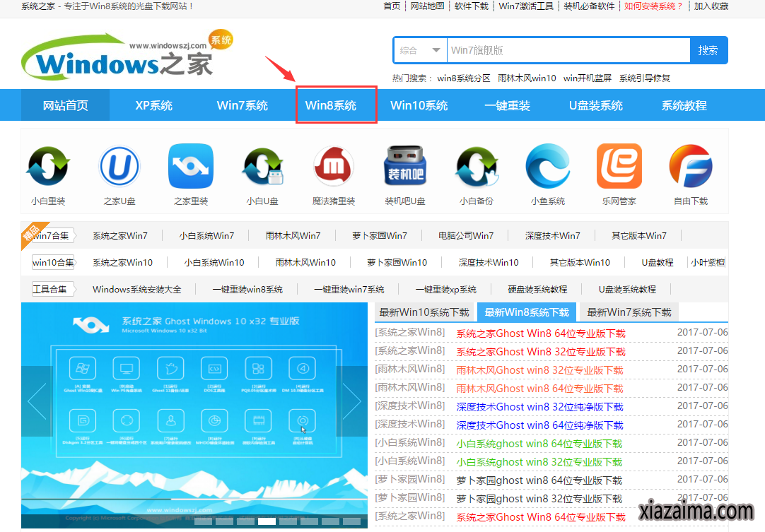The image size is (765, 532).
Task: Click the 加入收藏 link
Action: pyautogui.click(x=711, y=6)
